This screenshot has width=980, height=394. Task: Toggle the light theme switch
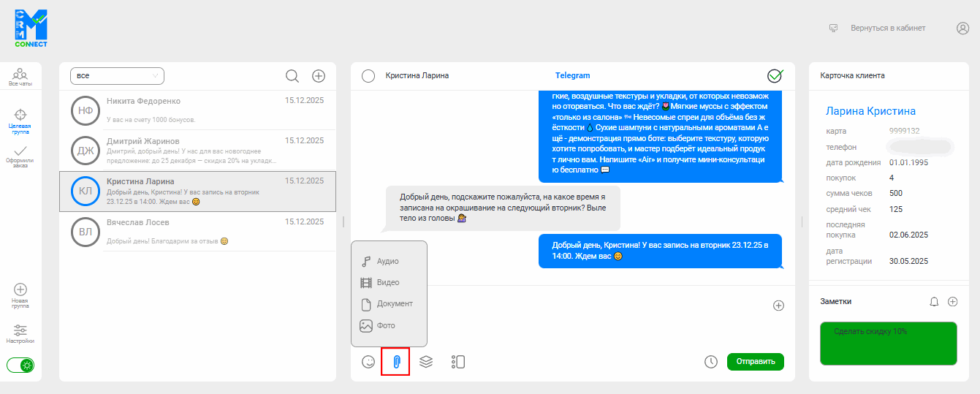tap(20, 365)
